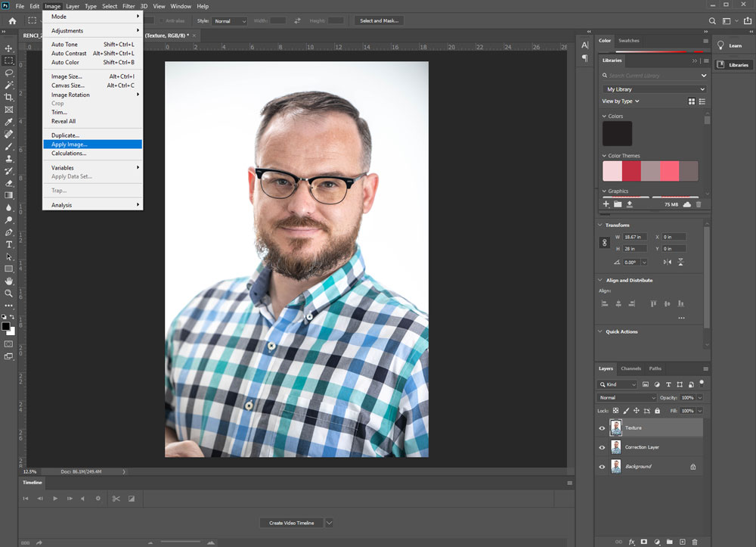Viewport: 756px width, 547px height.
Task: Switch to the Channels tab
Action: tap(631, 368)
